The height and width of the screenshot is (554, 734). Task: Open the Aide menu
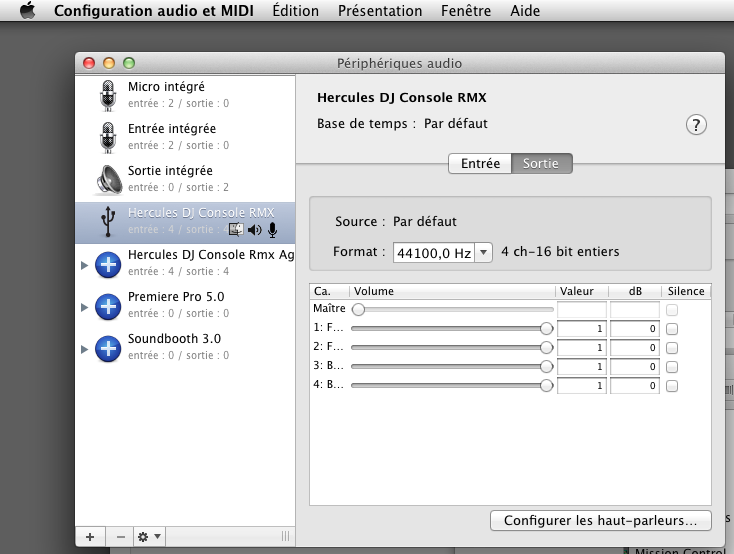pos(525,10)
